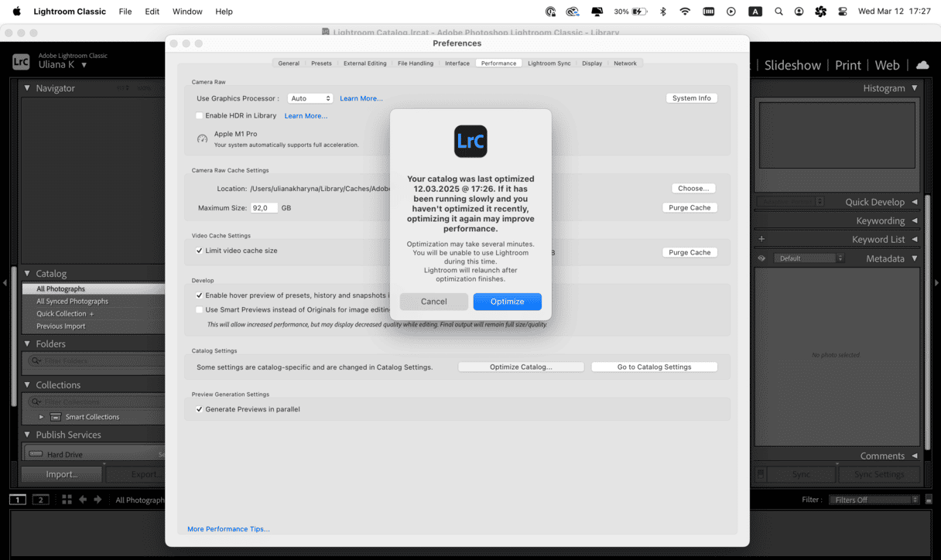This screenshot has height=560, width=941.
Task: Click the input source A icon
Action: (755, 12)
